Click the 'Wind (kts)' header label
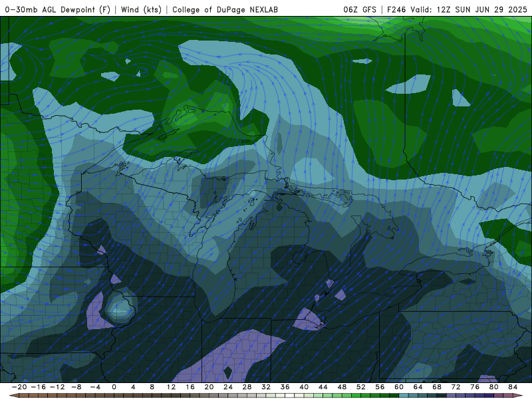532x399 pixels. click(x=141, y=9)
